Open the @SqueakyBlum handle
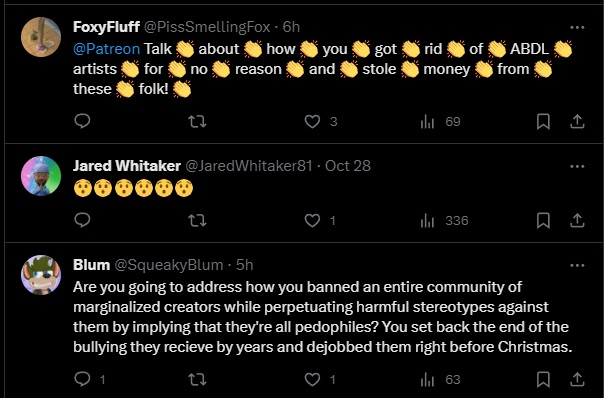Image resolution: width=604 pixels, height=398 pixels. pos(169,265)
